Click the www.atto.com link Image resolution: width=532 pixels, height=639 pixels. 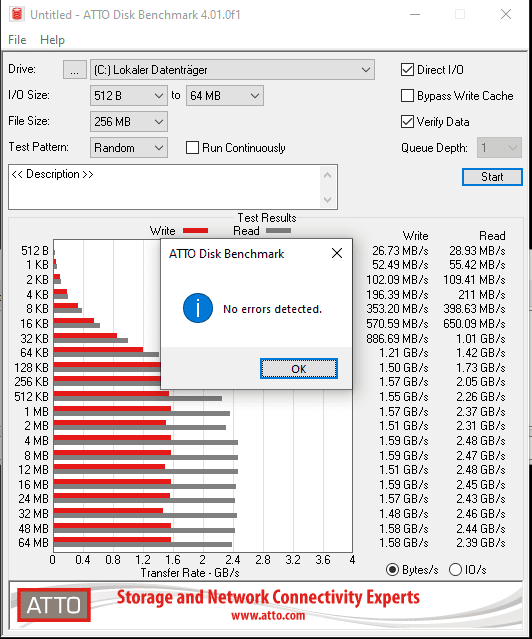[x=268, y=615]
